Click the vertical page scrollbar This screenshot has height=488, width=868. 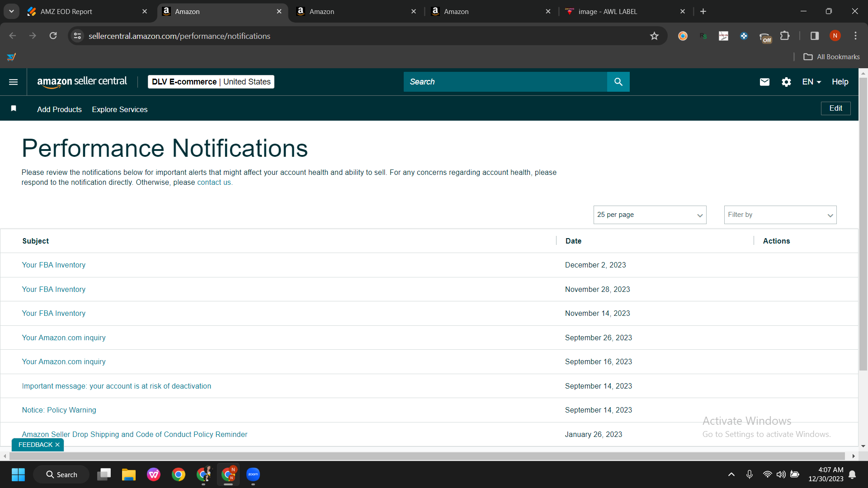pos(863,224)
